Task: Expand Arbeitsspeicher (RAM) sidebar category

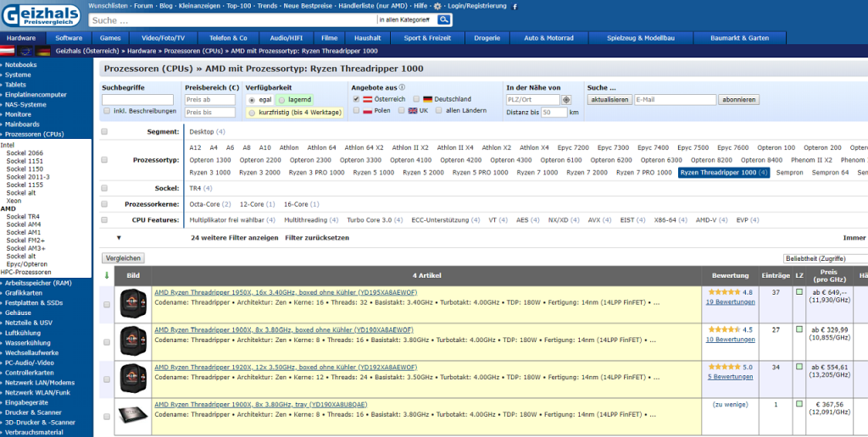Action: click(x=38, y=283)
